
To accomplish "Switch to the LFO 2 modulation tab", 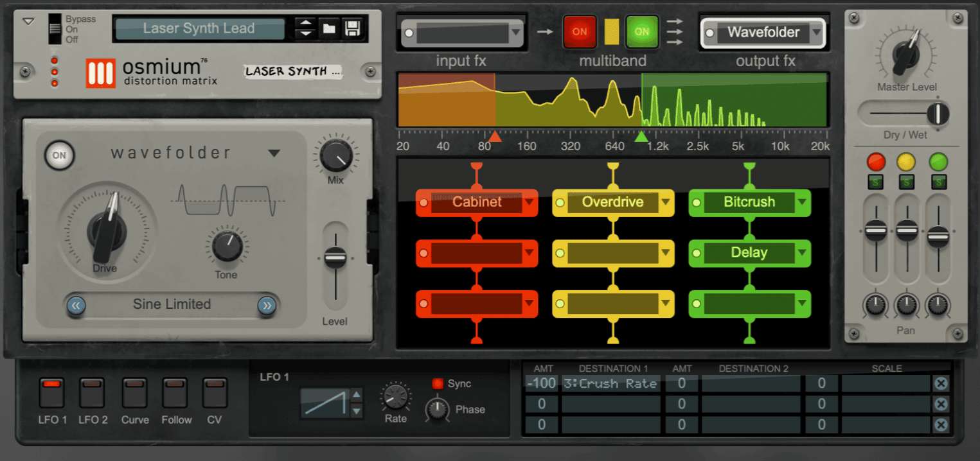I will (93, 392).
